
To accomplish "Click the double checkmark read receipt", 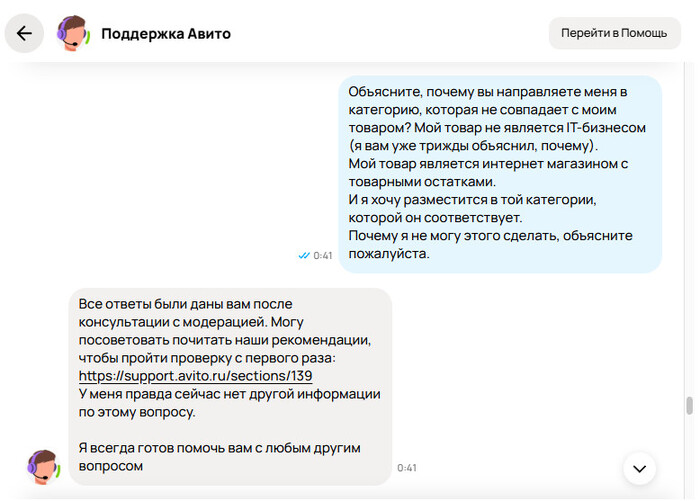I will click(x=304, y=256).
